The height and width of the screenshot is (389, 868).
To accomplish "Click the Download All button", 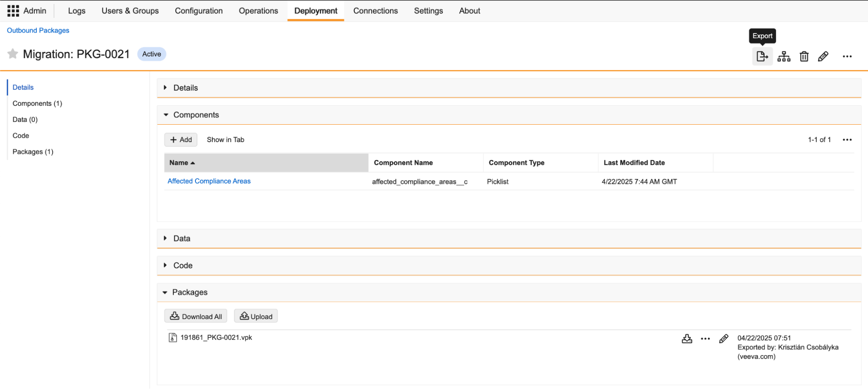I will [196, 316].
